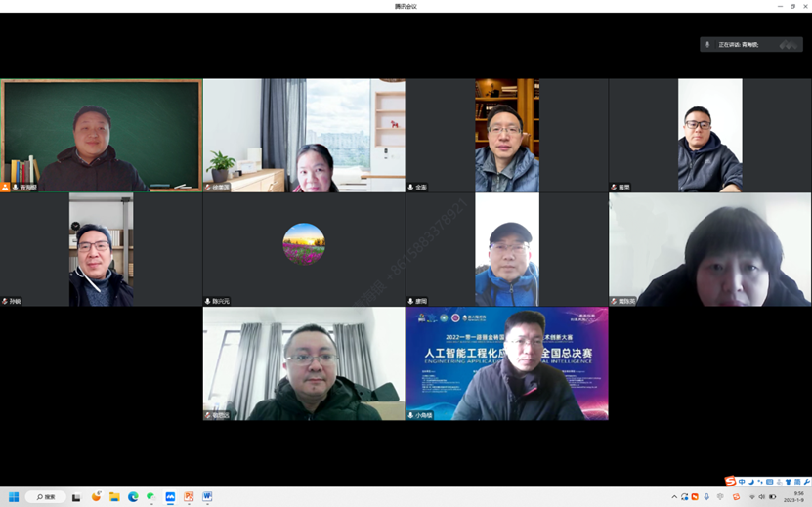Screen dimensions: 812x507
Task: Click the taskbar search box
Action: tap(46, 497)
